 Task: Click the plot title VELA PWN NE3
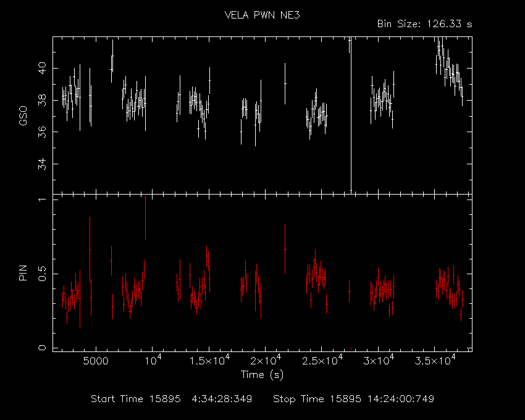pyautogui.click(x=262, y=15)
